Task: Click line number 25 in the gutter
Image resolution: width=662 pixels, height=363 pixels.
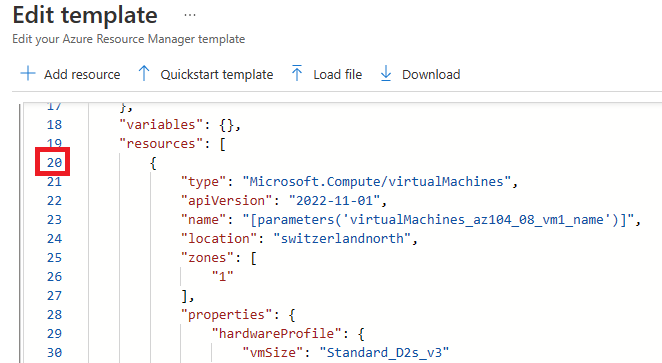Action: point(54,257)
